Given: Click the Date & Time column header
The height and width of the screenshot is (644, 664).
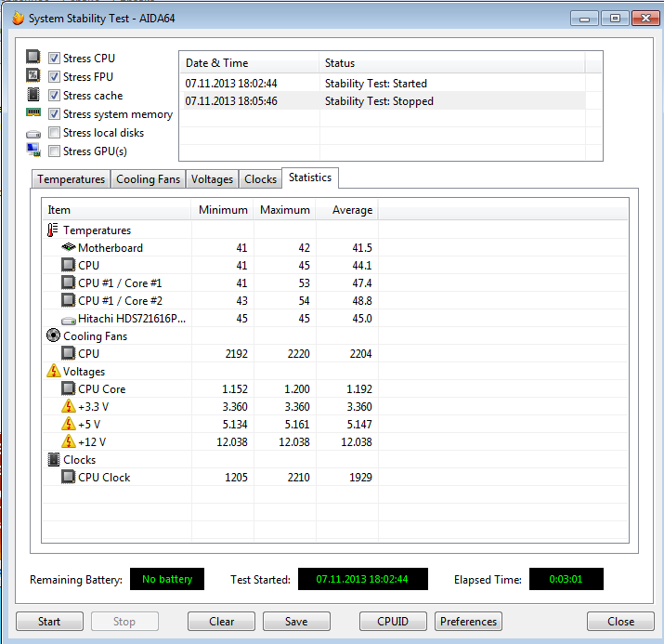Looking at the screenshot, I should 249,63.
